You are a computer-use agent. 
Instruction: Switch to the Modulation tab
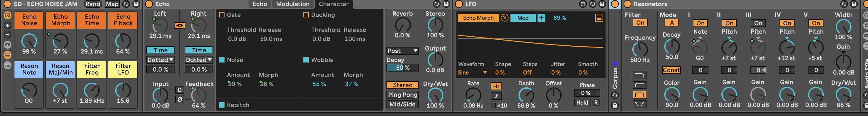[x=293, y=4]
